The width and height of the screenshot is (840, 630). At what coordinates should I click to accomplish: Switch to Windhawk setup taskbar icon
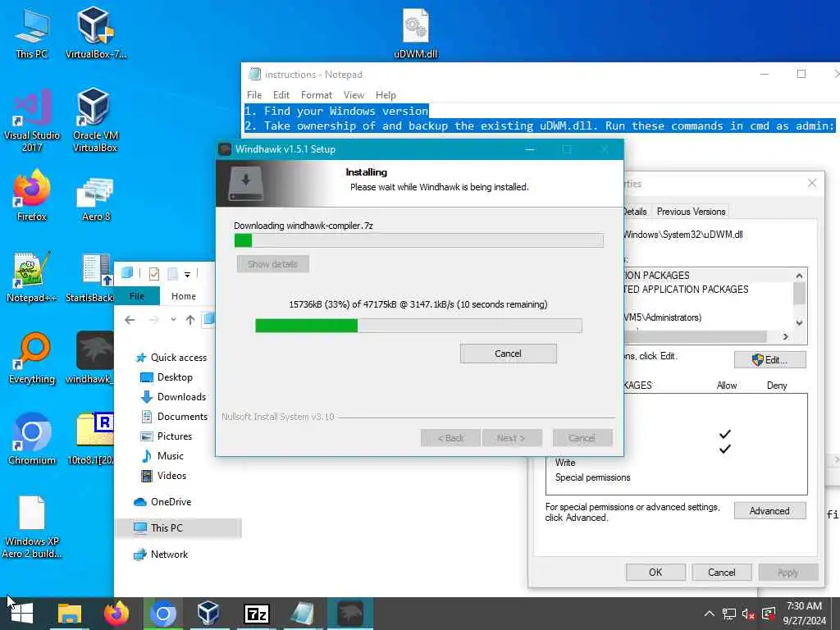click(x=349, y=614)
